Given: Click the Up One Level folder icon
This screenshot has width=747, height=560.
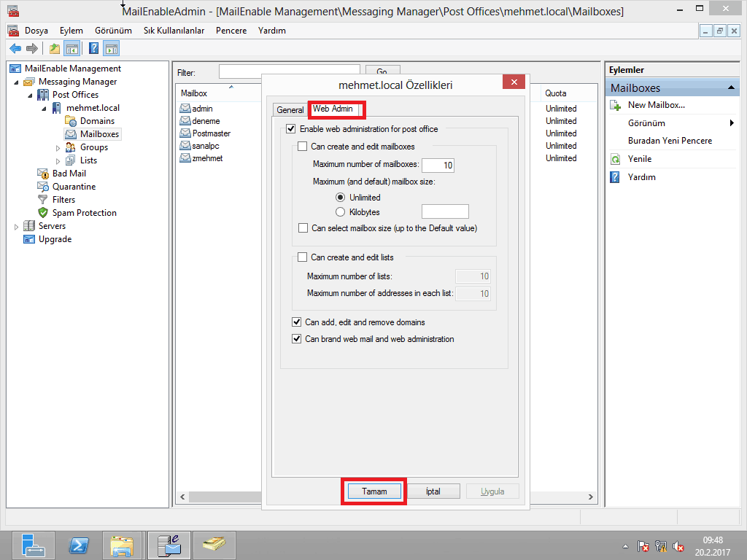Looking at the screenshot, I should click(x=54, y=49).
